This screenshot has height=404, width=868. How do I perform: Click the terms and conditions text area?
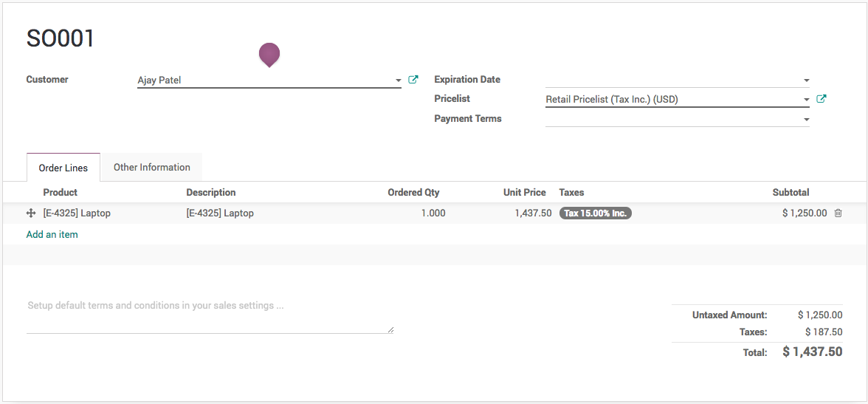tap(210, 315)
